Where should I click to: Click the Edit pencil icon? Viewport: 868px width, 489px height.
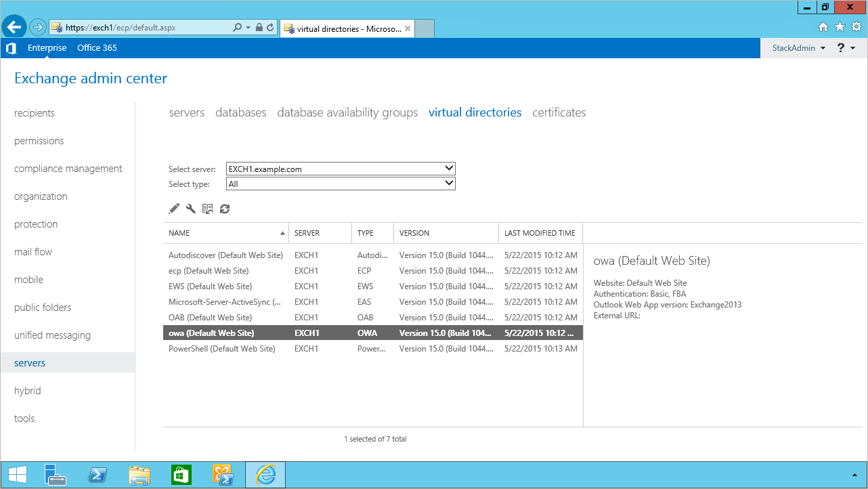click(174, 209)
